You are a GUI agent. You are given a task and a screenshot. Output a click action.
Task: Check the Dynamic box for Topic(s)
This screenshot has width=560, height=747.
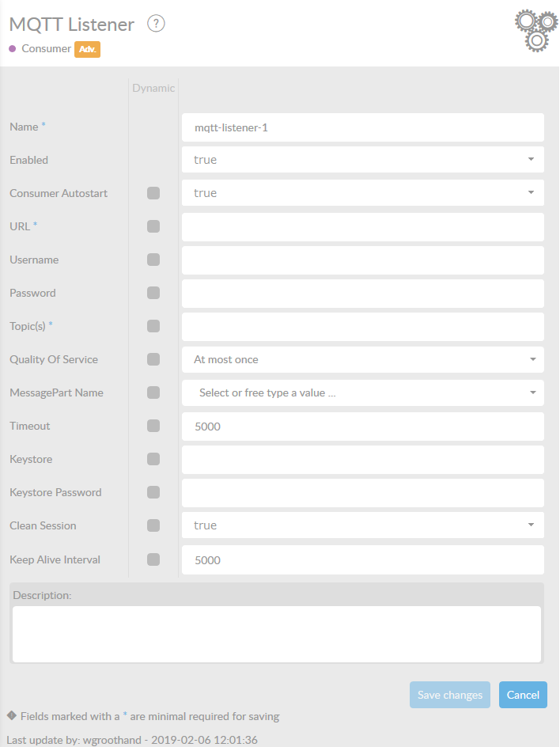click(153, 326)
